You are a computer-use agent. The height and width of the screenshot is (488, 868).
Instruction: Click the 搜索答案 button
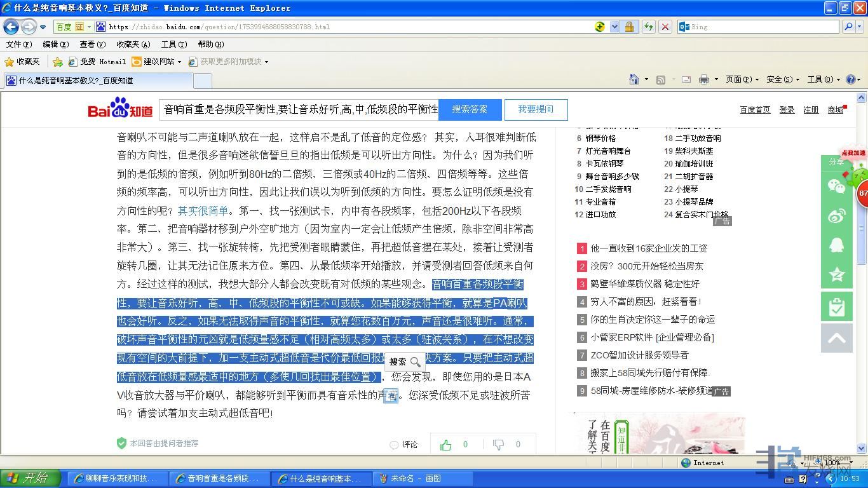point(470,109)
